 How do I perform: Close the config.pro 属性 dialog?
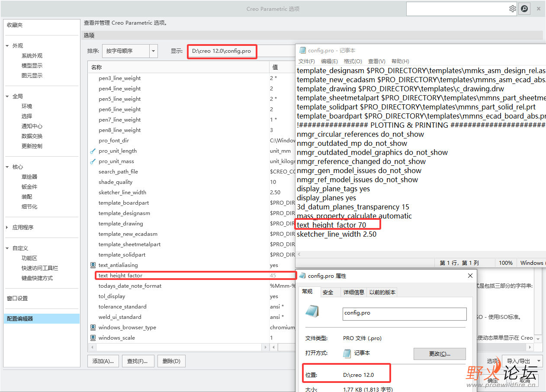pos(470,276)
